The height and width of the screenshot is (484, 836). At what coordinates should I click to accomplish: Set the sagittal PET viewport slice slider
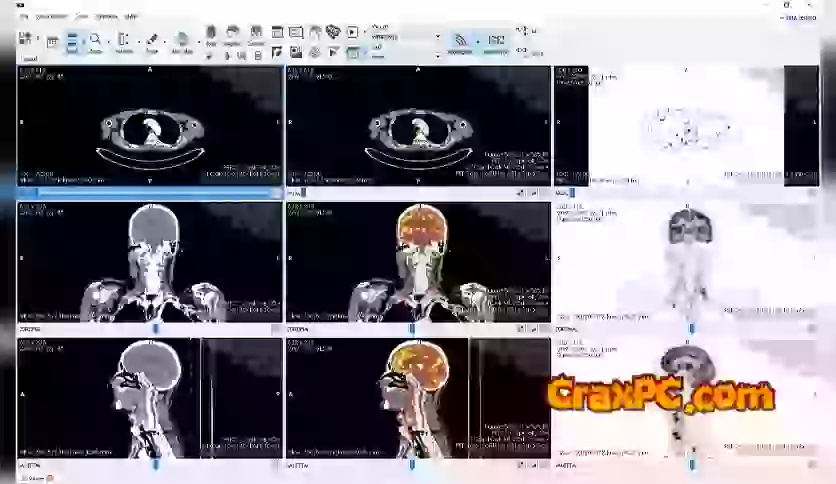(x=692, y=465)
